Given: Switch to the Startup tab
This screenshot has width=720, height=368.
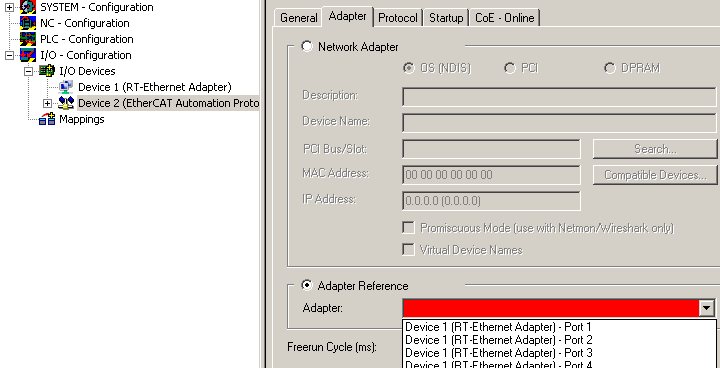Looking at the screenshot, I should (446, 18).
